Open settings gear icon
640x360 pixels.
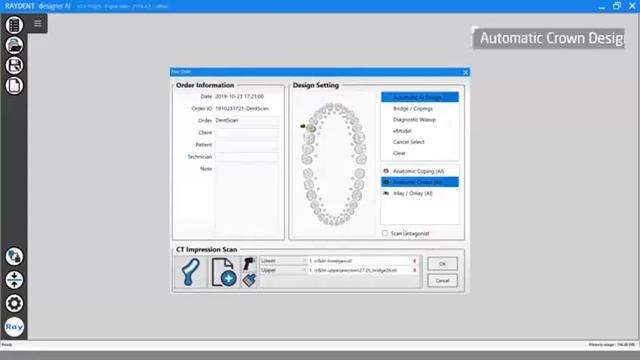pos(14,303)
